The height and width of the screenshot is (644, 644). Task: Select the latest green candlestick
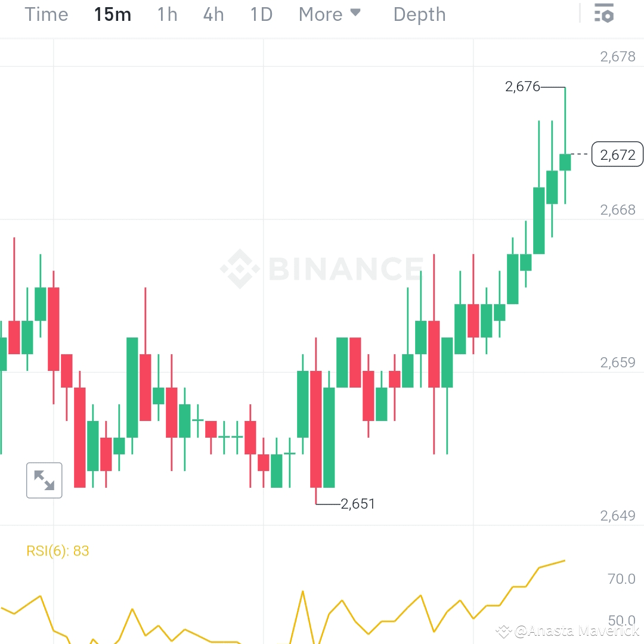[x=564, y=161]
